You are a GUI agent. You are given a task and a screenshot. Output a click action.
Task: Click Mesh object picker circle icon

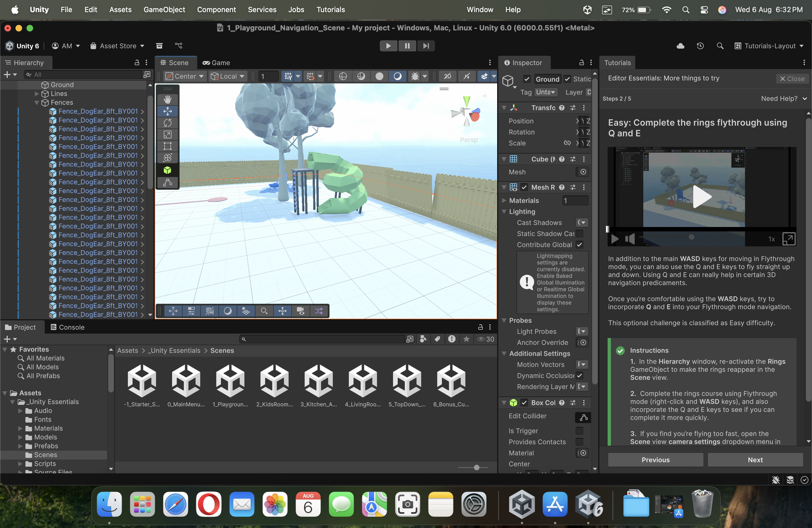[x=583, y=172]
